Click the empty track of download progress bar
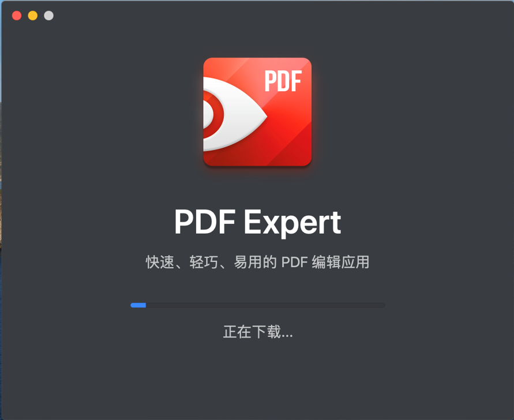 (x=265, y=305)
